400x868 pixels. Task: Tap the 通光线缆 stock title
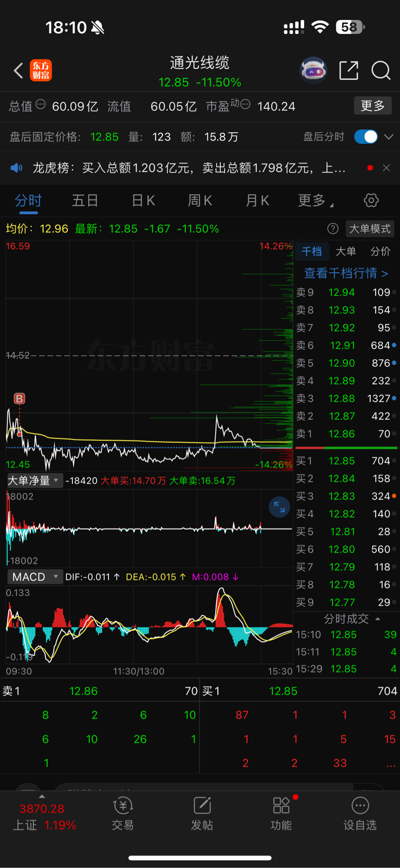(199, 63)
